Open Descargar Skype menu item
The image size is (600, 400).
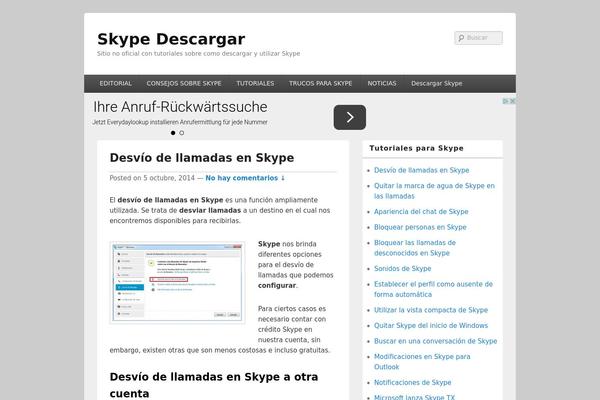coord(437,83)
